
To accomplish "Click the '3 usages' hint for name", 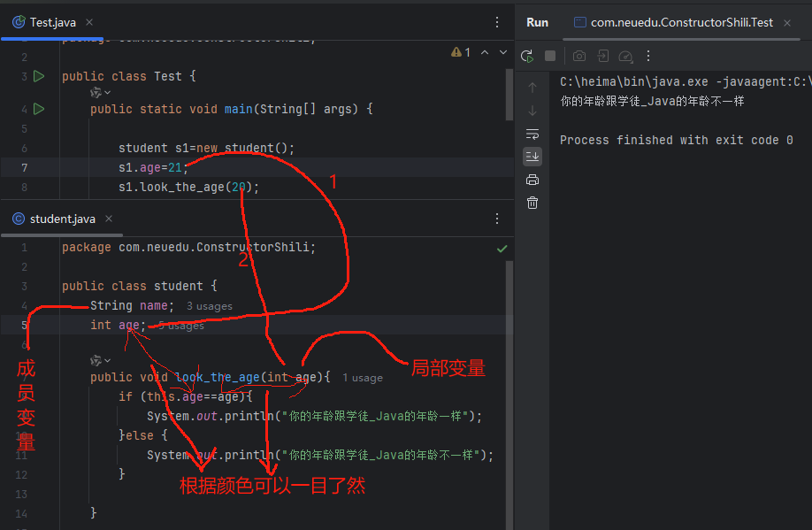I will point(210,306).
